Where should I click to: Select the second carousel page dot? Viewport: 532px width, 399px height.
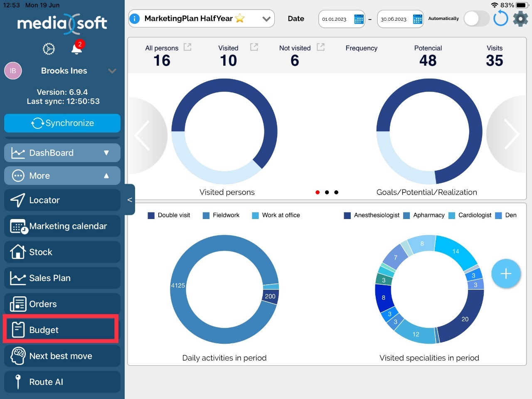pos(327,192)
